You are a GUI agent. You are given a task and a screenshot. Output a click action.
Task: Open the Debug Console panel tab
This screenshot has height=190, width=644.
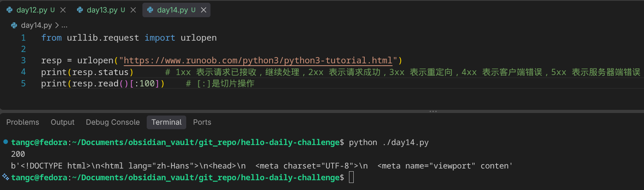(x=113, y=122)
